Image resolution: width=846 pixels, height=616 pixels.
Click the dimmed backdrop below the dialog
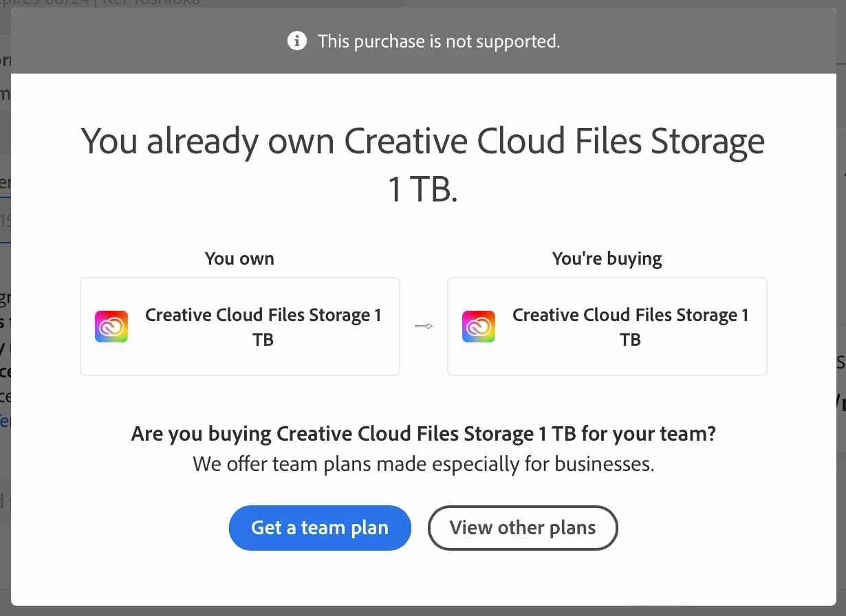pos(423,611)
